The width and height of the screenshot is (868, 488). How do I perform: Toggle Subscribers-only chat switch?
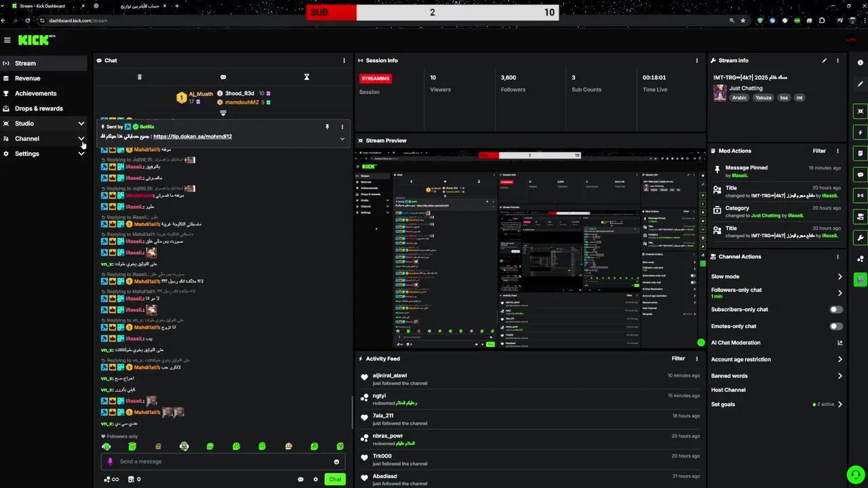(836, 310)
